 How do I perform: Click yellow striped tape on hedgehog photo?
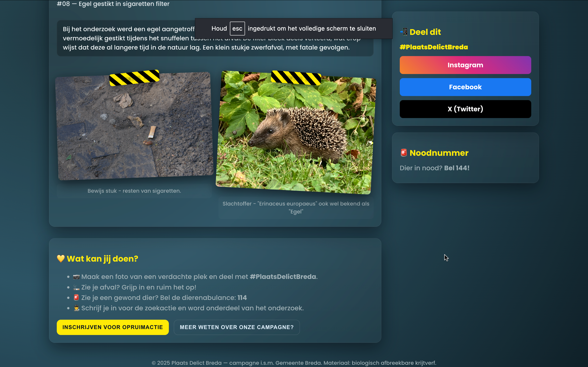(x=296, y=78)
